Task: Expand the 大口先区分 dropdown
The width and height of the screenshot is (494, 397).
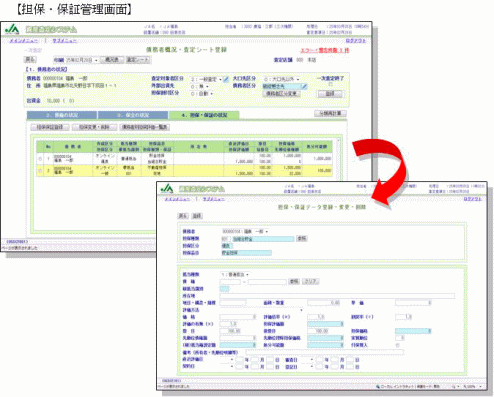Action: 281,79
